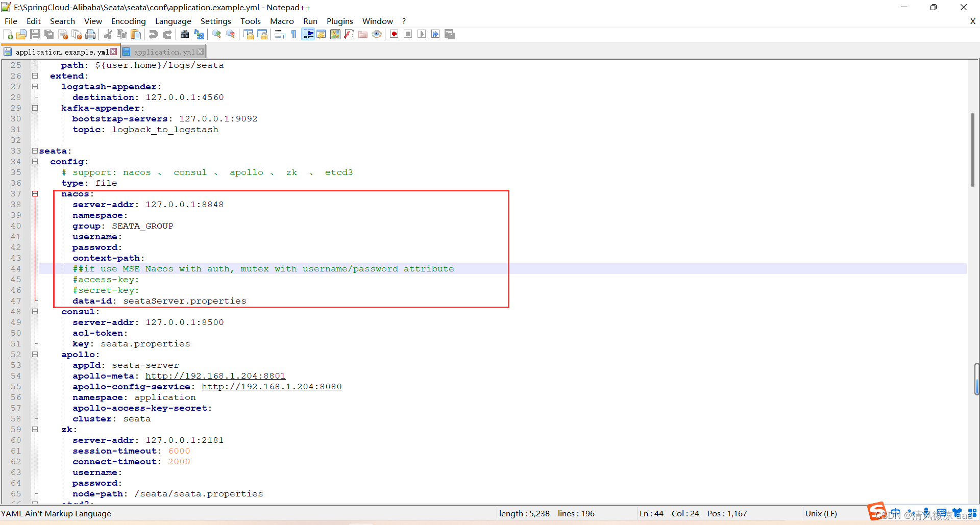Viewport: 980px width, 525px height.
Task: Print the document using printer icon
Action: pos(90,34)
